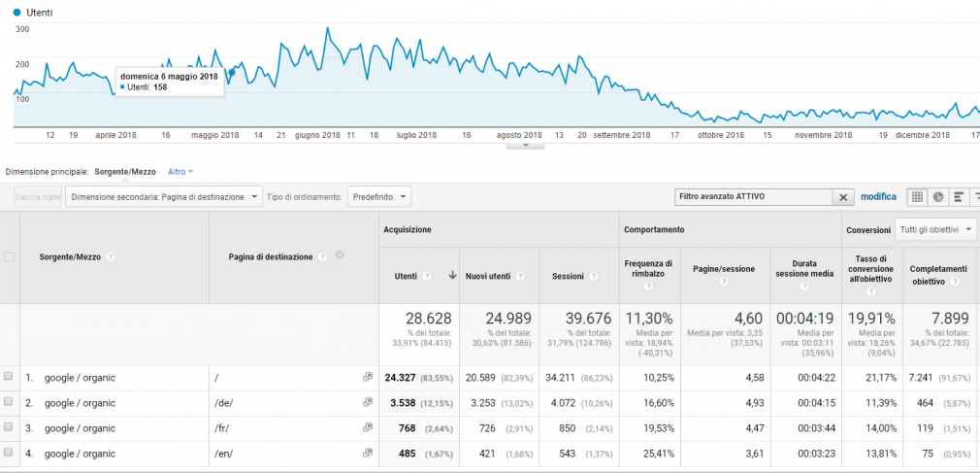Viewport: 980px width, 473px height.
Task: Switch to performance bar view icon
Action: click(958, 197)
